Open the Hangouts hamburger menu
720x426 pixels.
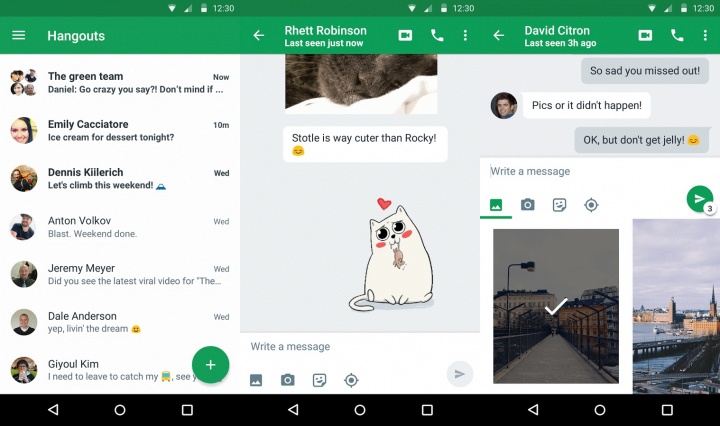pyautogui.click(x=18, y=35)
